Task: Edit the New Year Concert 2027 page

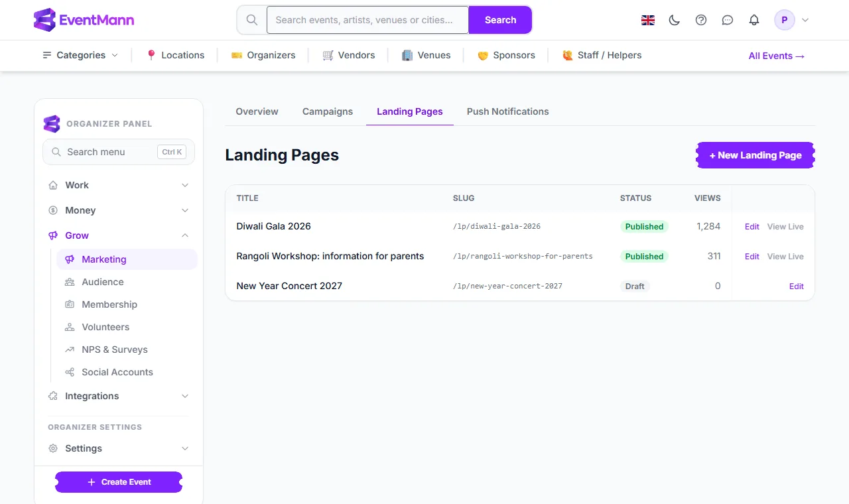Action: coord(797,286)
